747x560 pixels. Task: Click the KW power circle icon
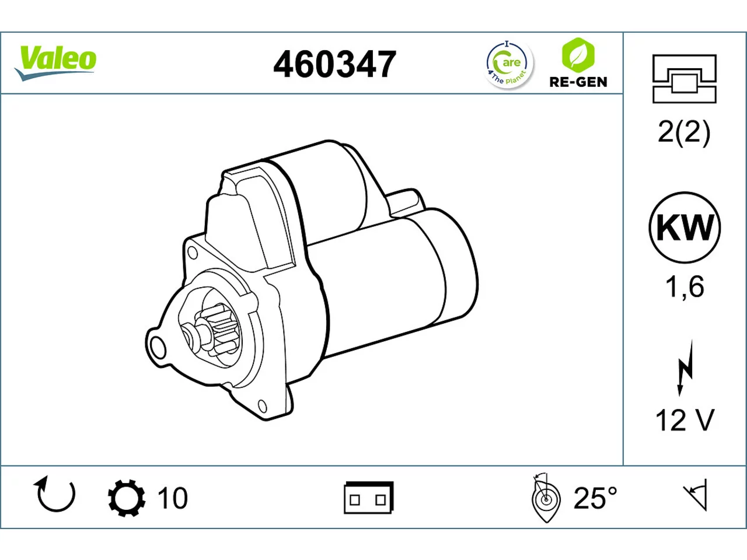[685, 228]
